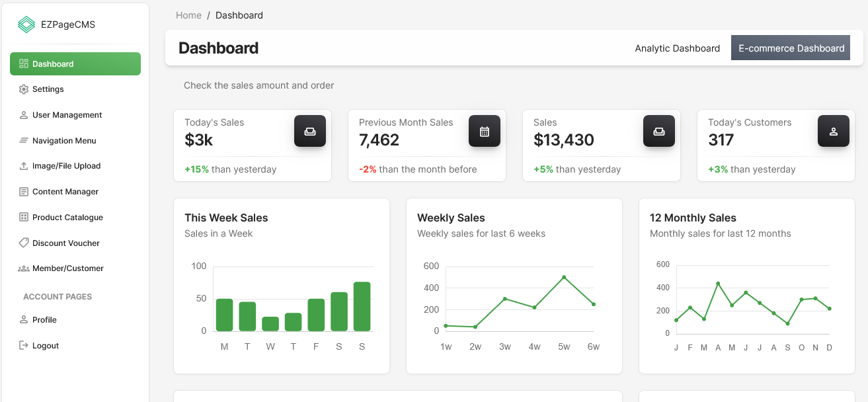The width and height of the screenshot is (868, 402).
Task: Switch to the Analytic Dashboard tab
Action: 677,48
